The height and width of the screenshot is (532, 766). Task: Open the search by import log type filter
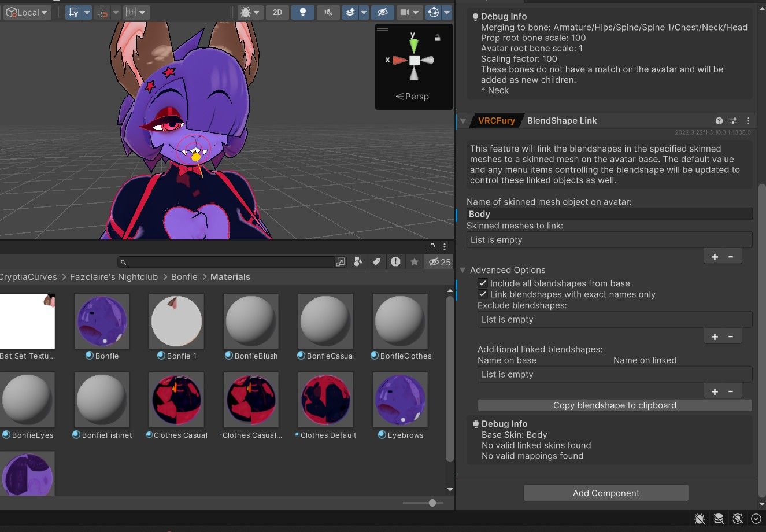395,262
